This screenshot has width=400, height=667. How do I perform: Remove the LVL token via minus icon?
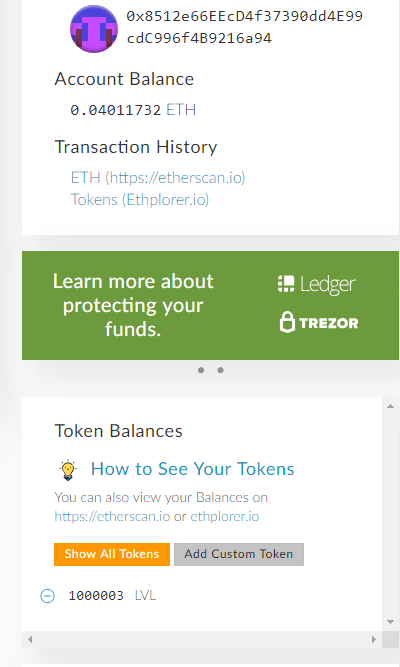coord(47,596)
